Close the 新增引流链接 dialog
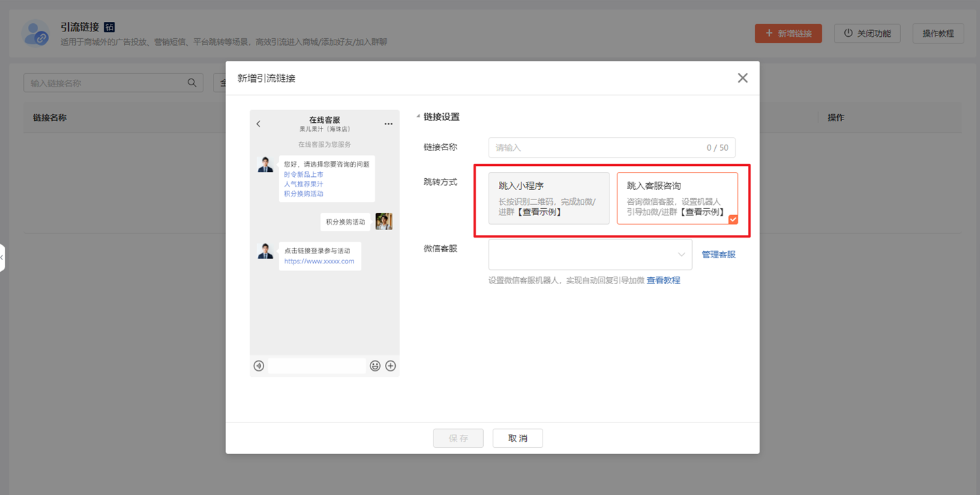Screen dimensions: 980x495 pos(743,79)
